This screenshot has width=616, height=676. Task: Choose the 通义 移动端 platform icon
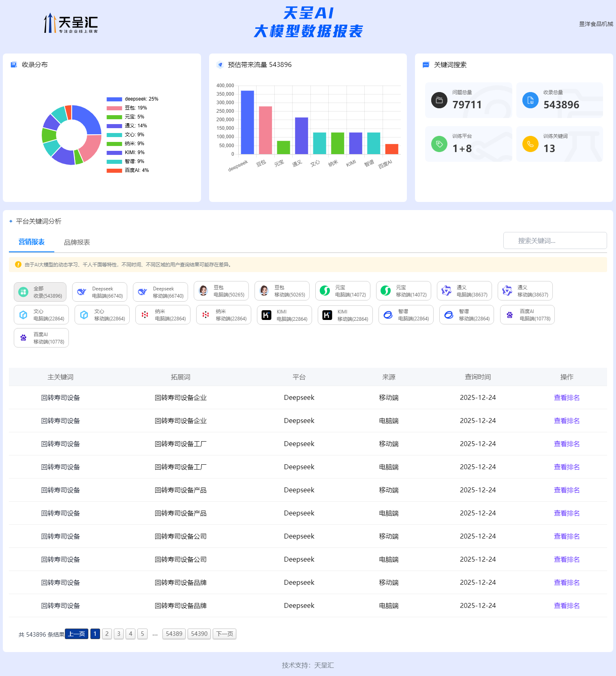[507, 291]
